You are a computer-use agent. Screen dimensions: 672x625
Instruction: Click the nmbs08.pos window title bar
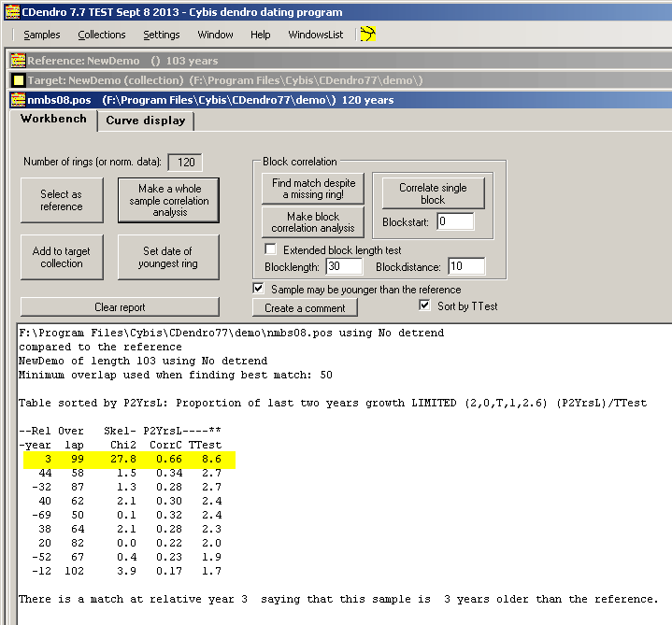(340, 100)
